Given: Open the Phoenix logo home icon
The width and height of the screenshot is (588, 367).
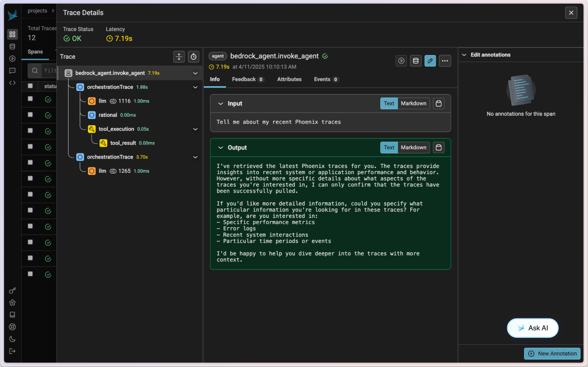Looking at the screenshot, I should [x=12, y=16].
